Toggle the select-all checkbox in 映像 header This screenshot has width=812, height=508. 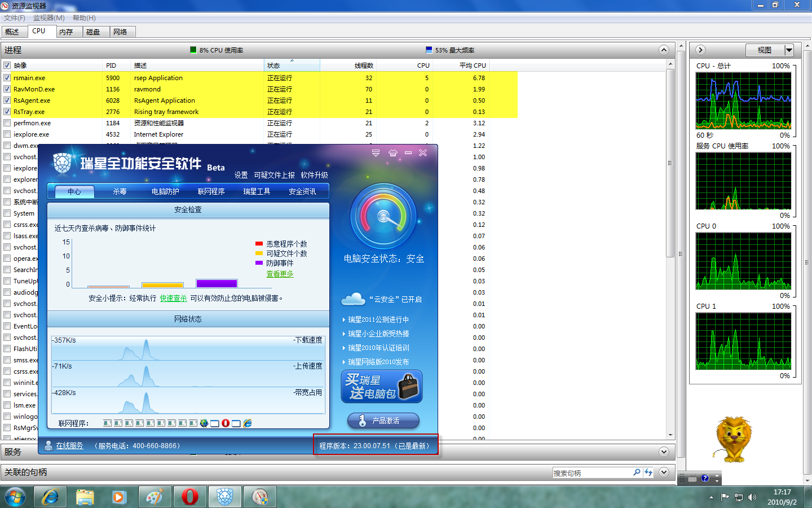7,65
